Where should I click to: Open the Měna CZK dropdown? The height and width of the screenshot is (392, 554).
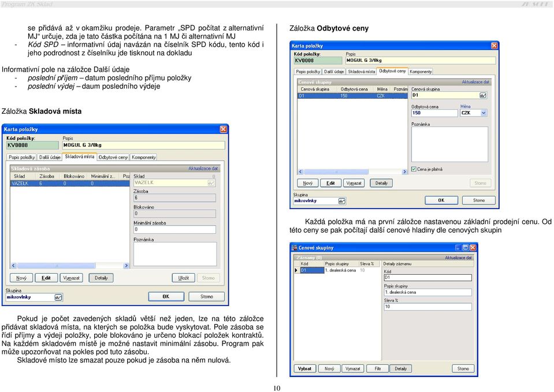click(484, 113)
